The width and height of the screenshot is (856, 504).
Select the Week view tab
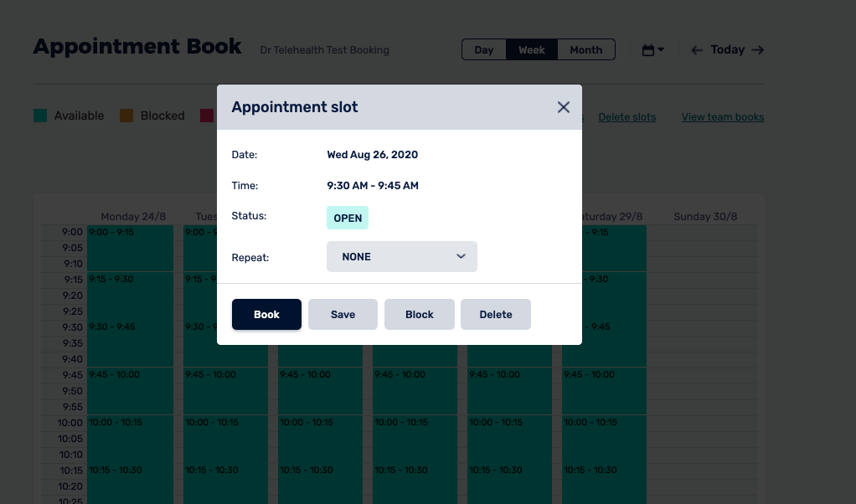pyautogui.click(x=532, y=49)
